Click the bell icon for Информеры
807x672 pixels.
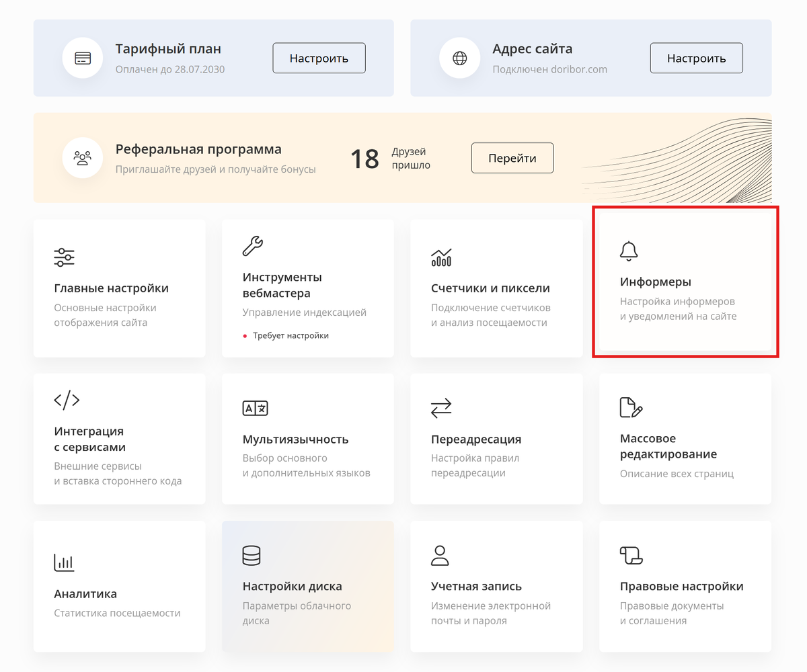click(629, 250)
